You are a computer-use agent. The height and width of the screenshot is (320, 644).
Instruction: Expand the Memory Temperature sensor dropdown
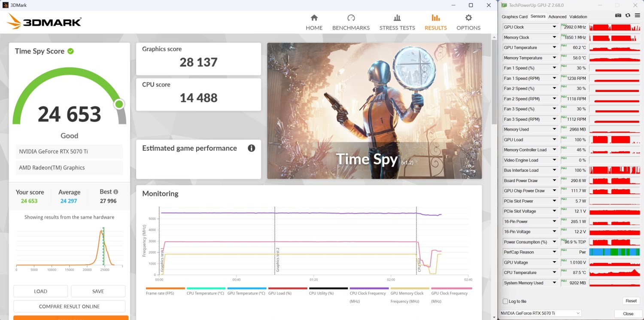click(554, 58)
